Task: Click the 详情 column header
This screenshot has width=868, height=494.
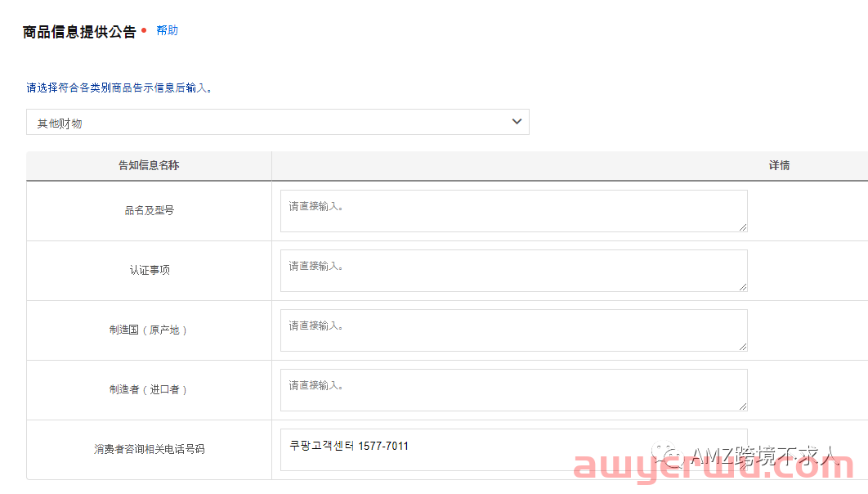Action: 777,165
